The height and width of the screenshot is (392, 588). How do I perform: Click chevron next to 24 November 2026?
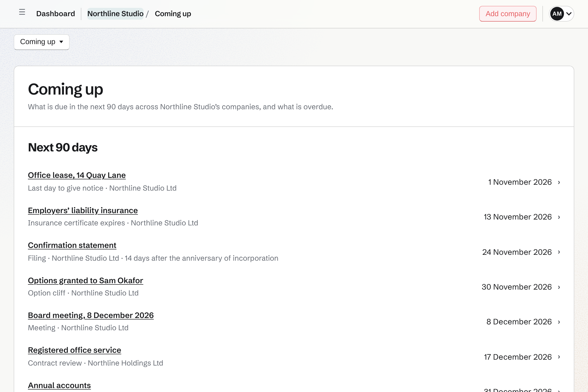point(559,252)
